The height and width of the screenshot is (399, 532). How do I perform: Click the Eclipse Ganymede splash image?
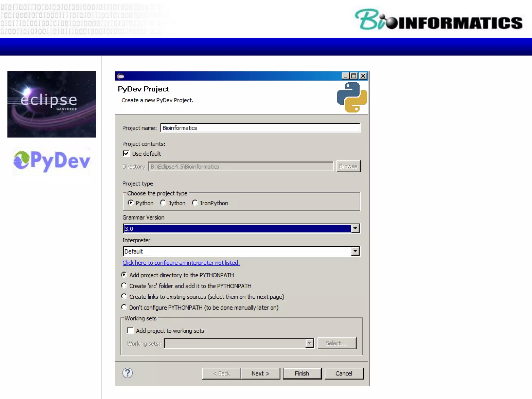[52, 104]
